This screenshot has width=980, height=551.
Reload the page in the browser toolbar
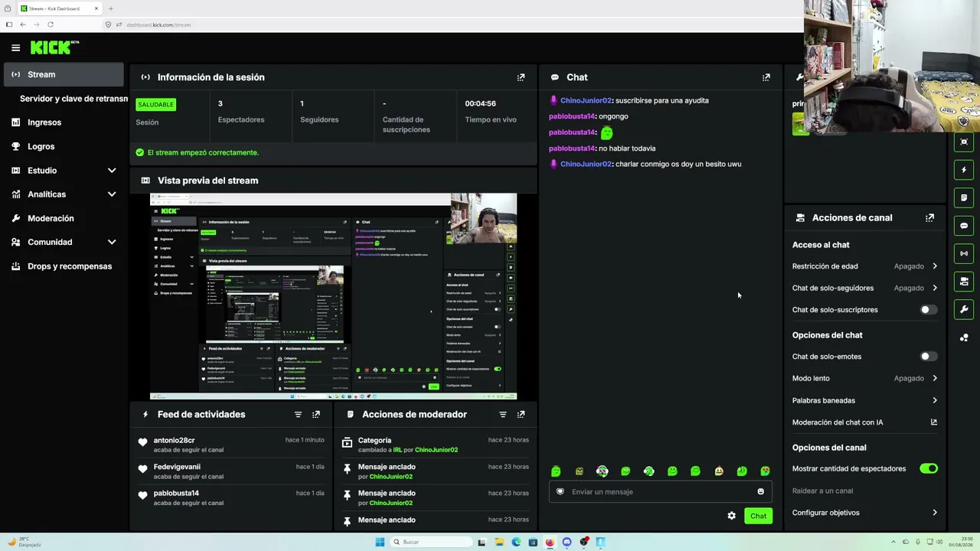[51, 24]
